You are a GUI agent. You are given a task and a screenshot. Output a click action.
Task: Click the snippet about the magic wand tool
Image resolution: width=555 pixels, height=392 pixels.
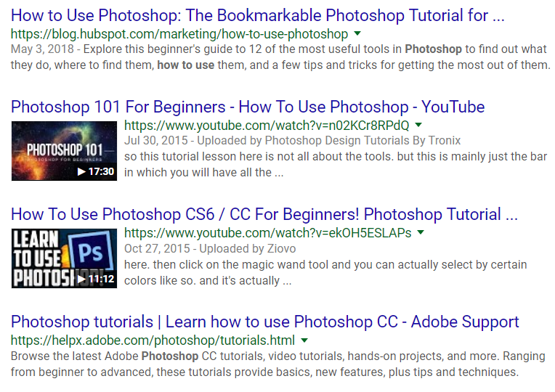pos(325,272)
